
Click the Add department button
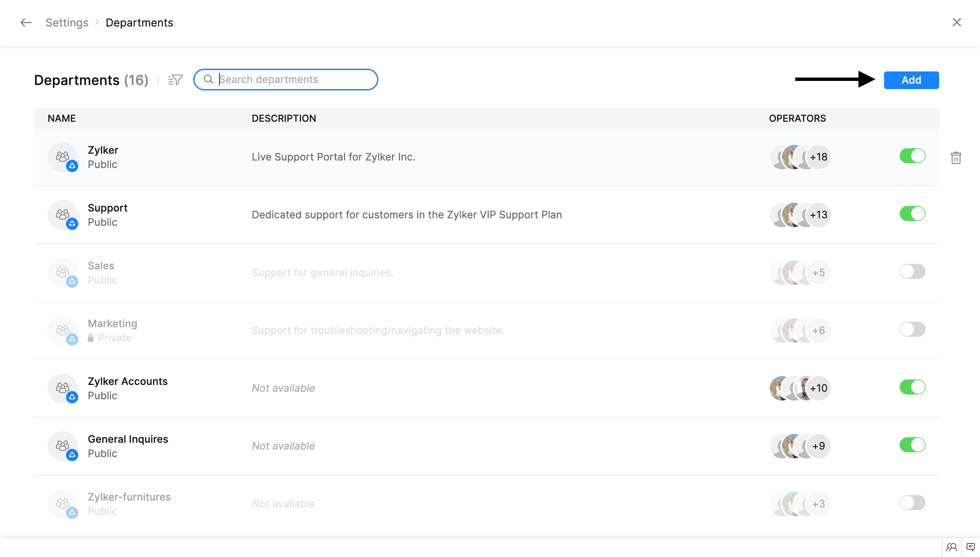911,80
